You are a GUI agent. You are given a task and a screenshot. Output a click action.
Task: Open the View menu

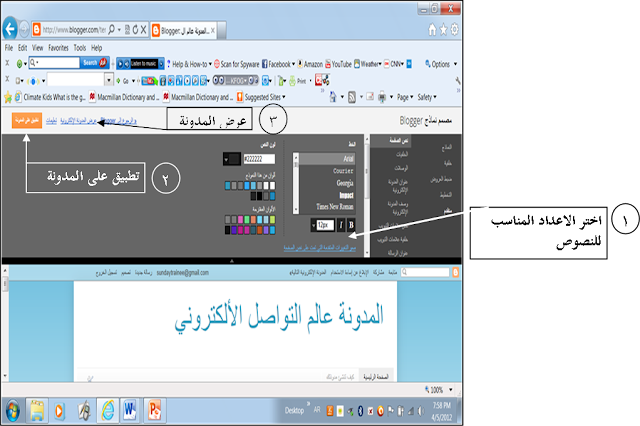point(38,48)
